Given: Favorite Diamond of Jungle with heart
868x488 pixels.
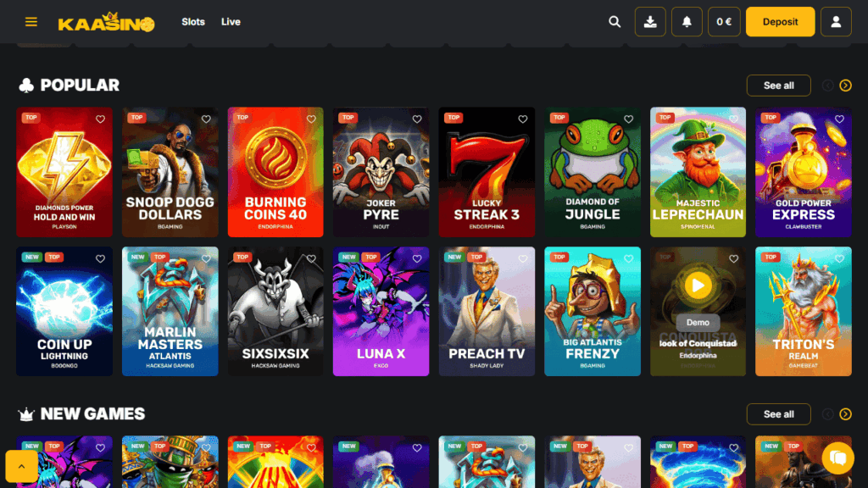Looking at the screenshot, I should point(628,119).
